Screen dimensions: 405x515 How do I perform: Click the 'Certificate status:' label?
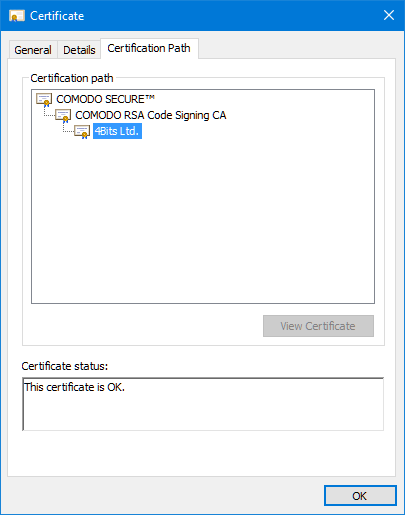click(65, 366)
